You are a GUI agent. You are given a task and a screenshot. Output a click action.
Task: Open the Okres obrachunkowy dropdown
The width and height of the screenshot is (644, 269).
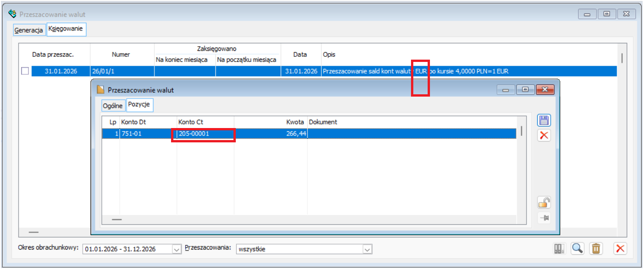(177, 249)
